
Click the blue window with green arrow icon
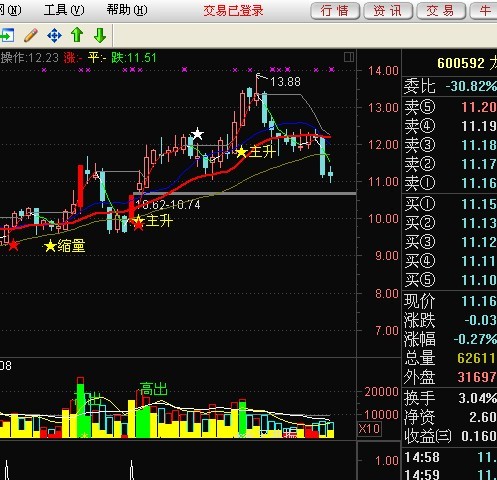(x=7, y=35)
